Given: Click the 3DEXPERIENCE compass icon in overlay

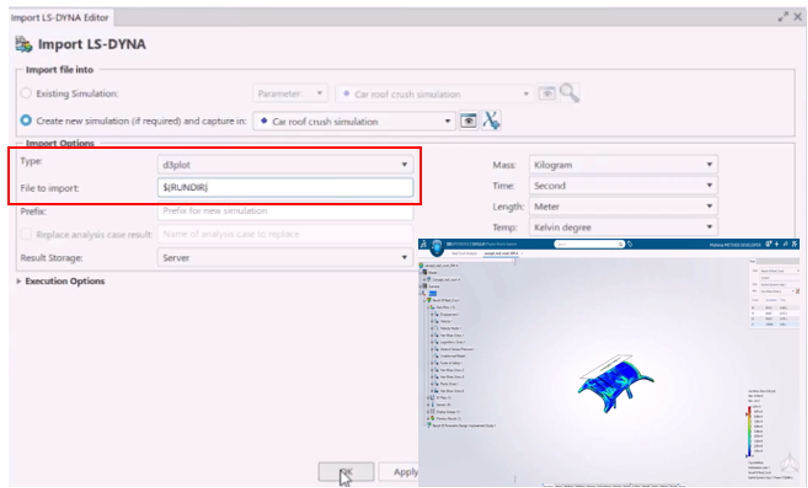Looking at the screenshot, I should (x=437, y=247).
